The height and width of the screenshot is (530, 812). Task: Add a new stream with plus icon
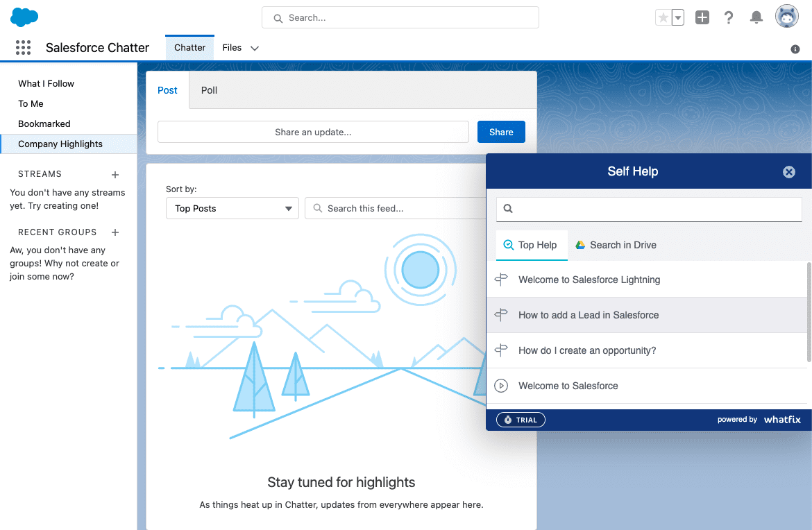[115, 174]
